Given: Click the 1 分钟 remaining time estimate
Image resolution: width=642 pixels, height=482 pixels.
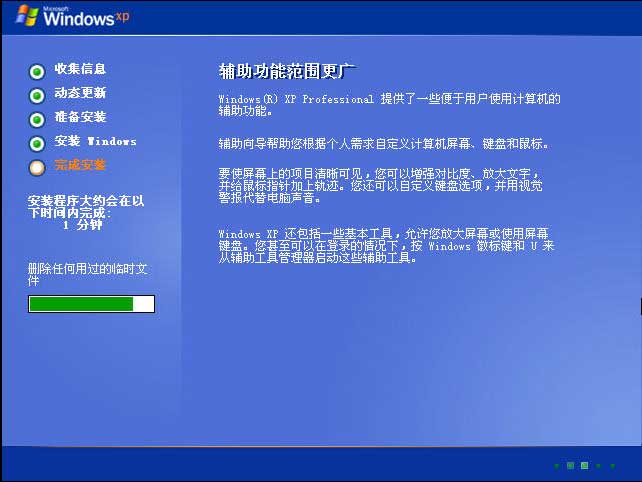Looking at the screenshot, I should tap(82, 226).
